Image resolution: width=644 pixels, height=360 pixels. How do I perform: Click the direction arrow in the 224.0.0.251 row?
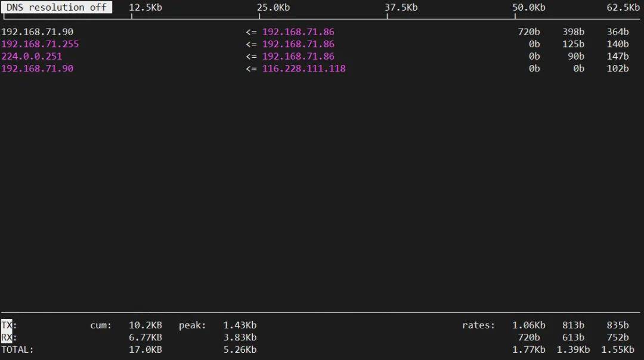click(x=251, y=57)
